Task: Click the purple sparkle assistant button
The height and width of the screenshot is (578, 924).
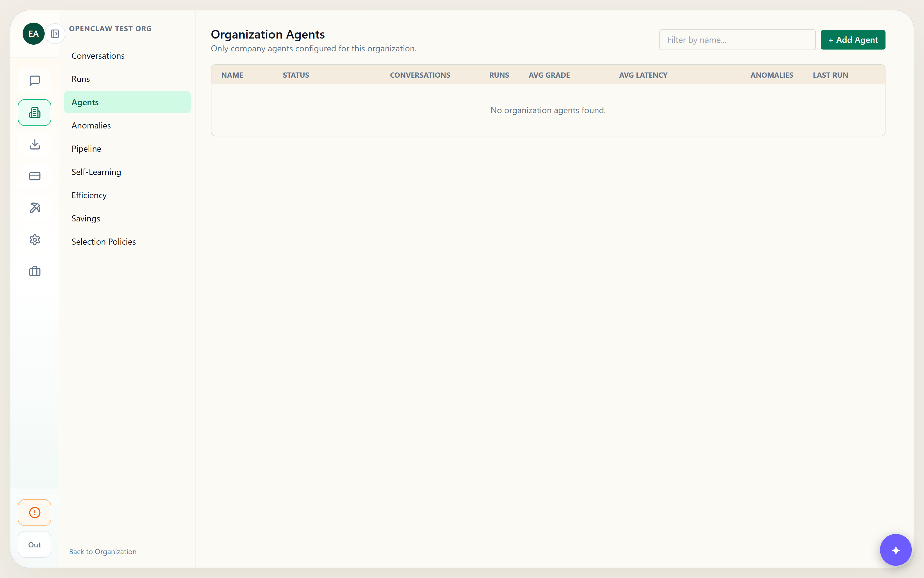Action: [896, 550]
